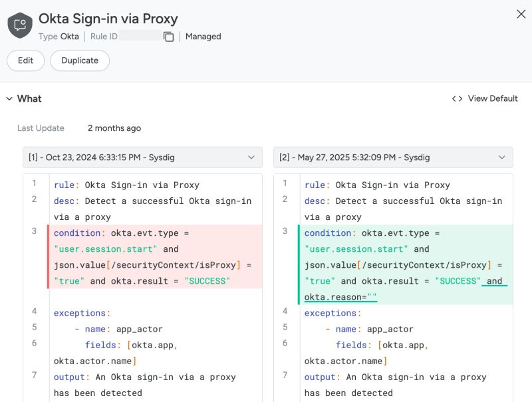The height and width of the screenshot is (402, 532).
Task: Open the Edit rule button
Action: coord(25,60)
